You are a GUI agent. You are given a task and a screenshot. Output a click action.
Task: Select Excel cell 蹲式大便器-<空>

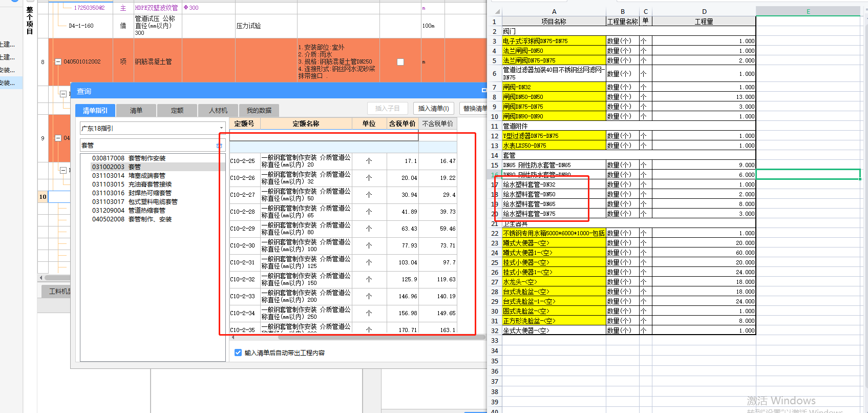[x=554, y=243]
